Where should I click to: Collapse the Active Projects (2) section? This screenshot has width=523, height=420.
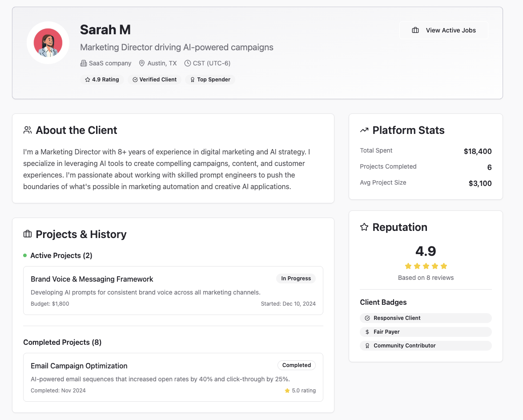click(61, 255)
